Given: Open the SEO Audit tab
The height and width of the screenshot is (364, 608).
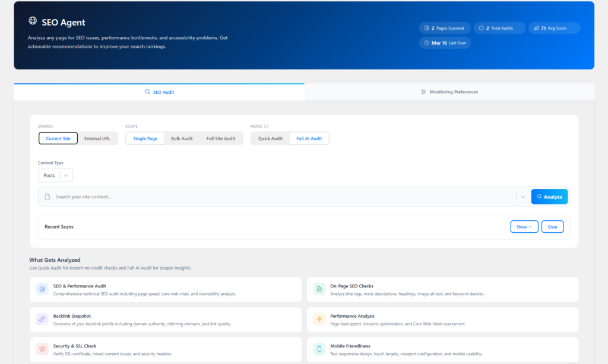Looking at the screenshot, I should click(x=159, y=92).
